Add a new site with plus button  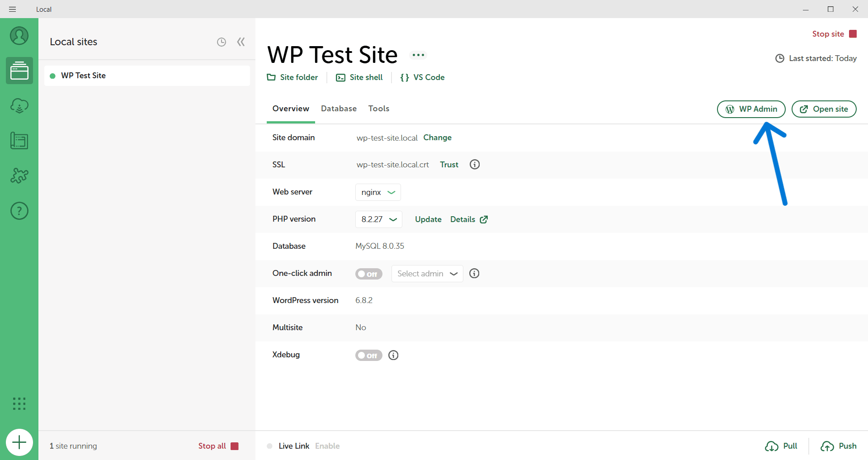19,442
